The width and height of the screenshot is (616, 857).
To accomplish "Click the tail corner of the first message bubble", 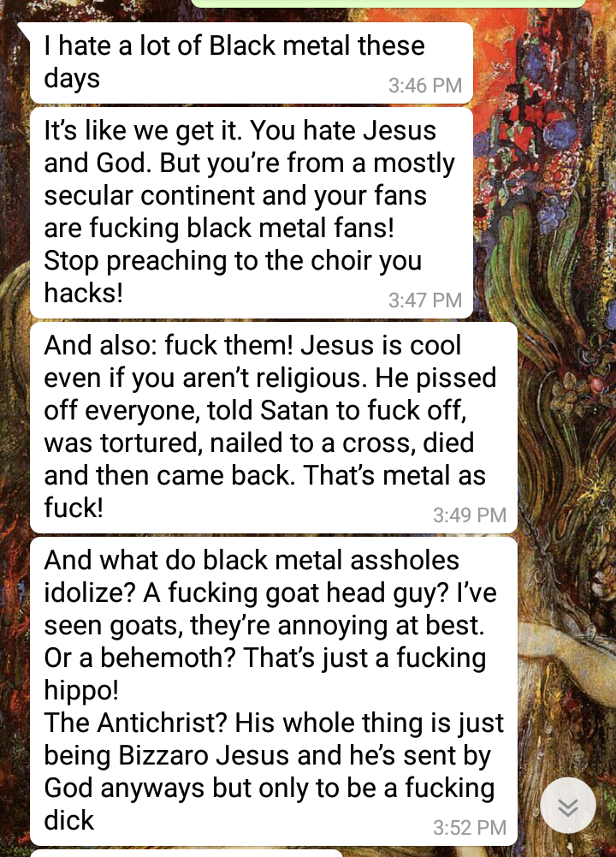I will 24,30.
